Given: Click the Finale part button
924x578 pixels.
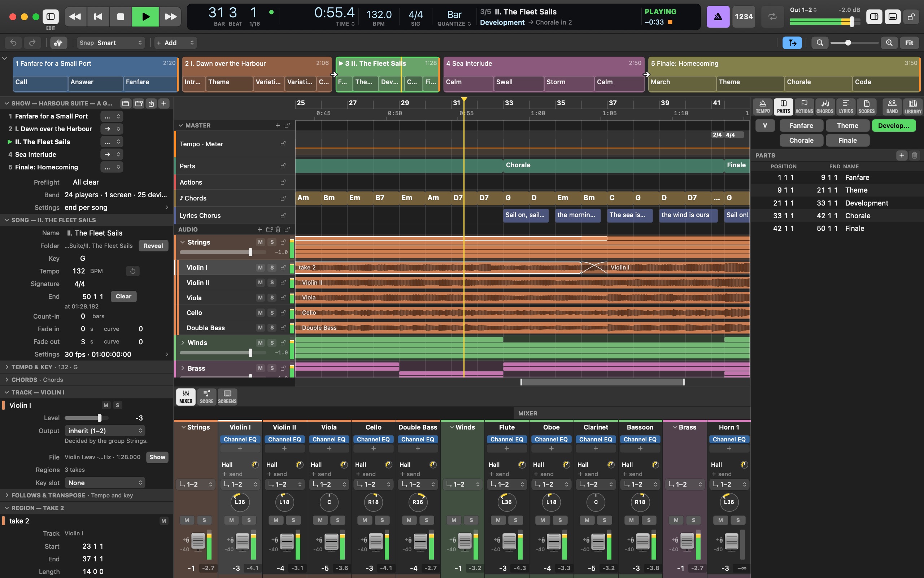Looking at the screenshot, I should click(x=847, y=140).
